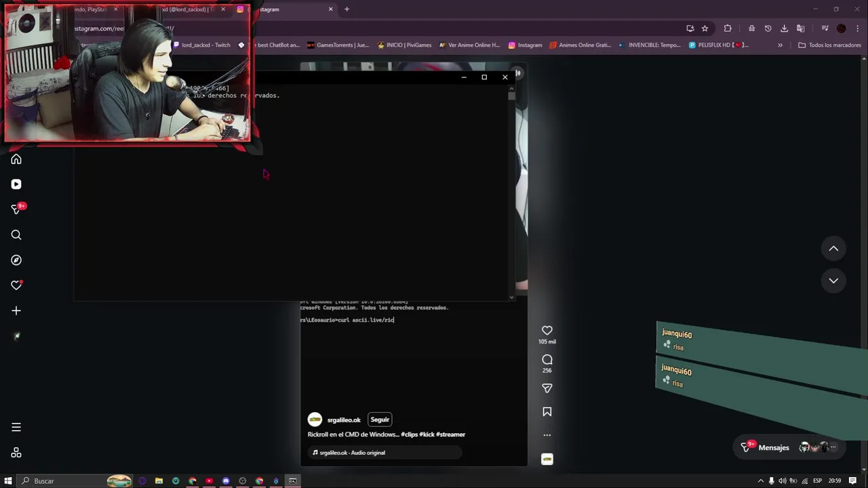
Task: Open translate extension icon in toolbar
Action: point(800,28)
